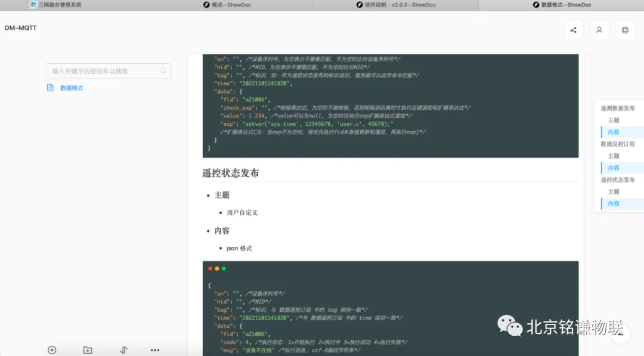Click the scroll-to-top round button

point(621,333)
